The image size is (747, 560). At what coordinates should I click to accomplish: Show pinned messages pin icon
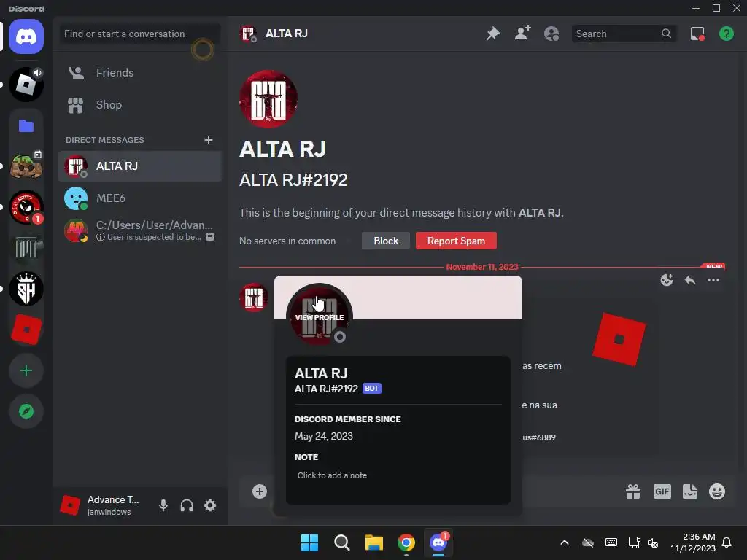click(x=493, y=34)
